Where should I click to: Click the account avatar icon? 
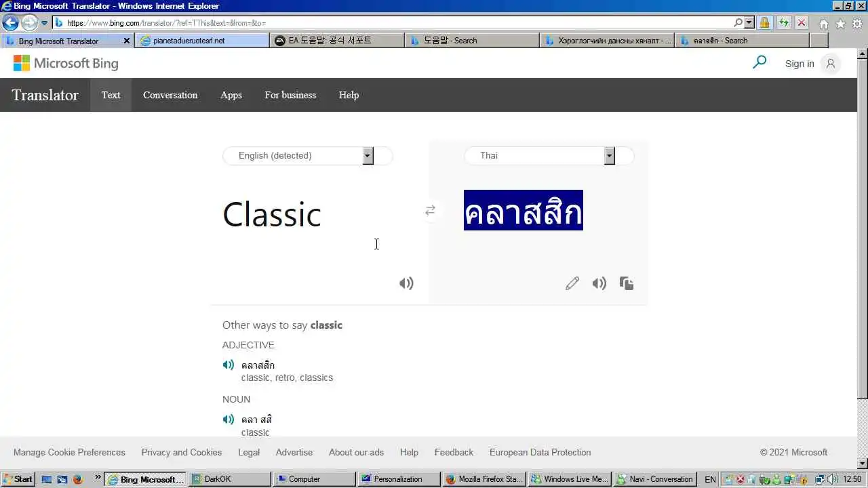830,64
